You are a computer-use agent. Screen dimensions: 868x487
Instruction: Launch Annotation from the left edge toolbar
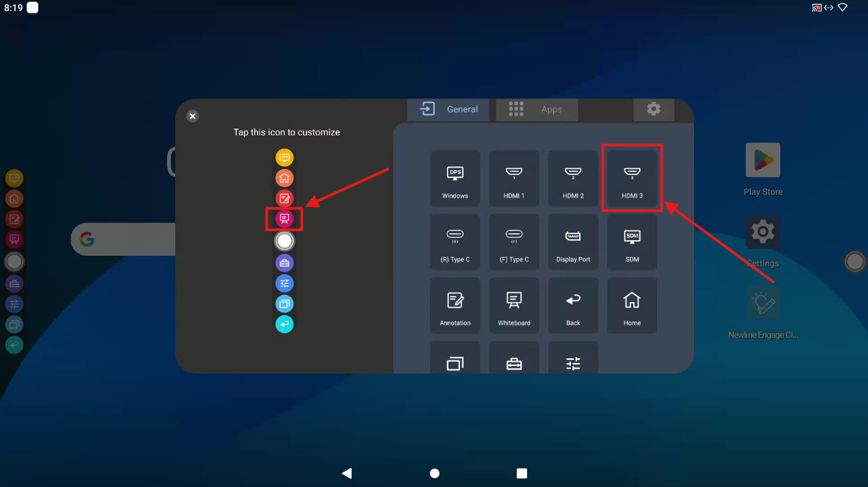[x=14, y=220]
